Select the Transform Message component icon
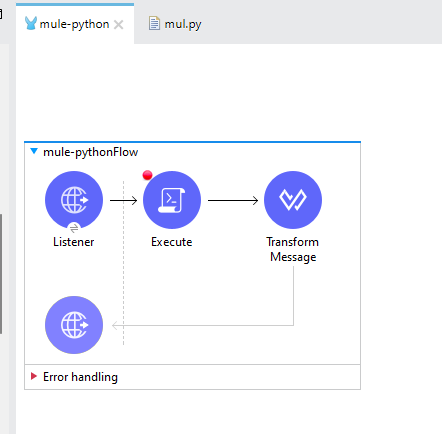442x434 pixels. 293,200
